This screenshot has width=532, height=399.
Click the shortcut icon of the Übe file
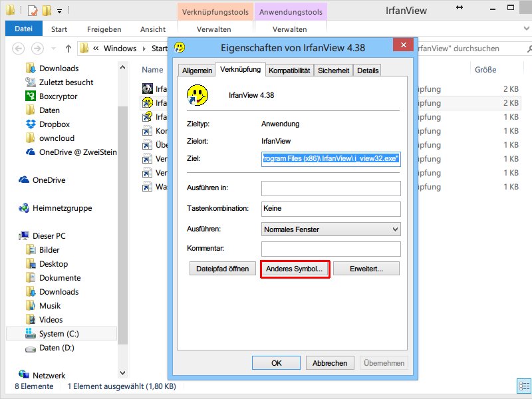click(147, 145)
